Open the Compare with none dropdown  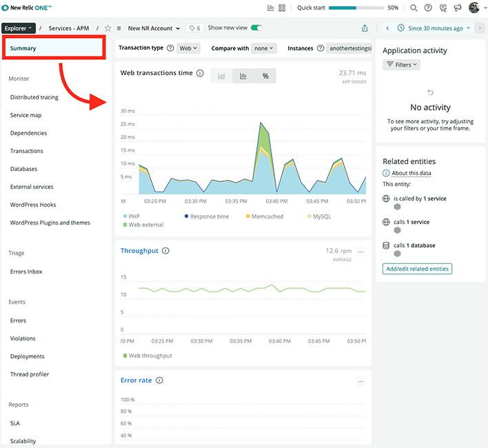pyautogui.click(x=264, y=48)
